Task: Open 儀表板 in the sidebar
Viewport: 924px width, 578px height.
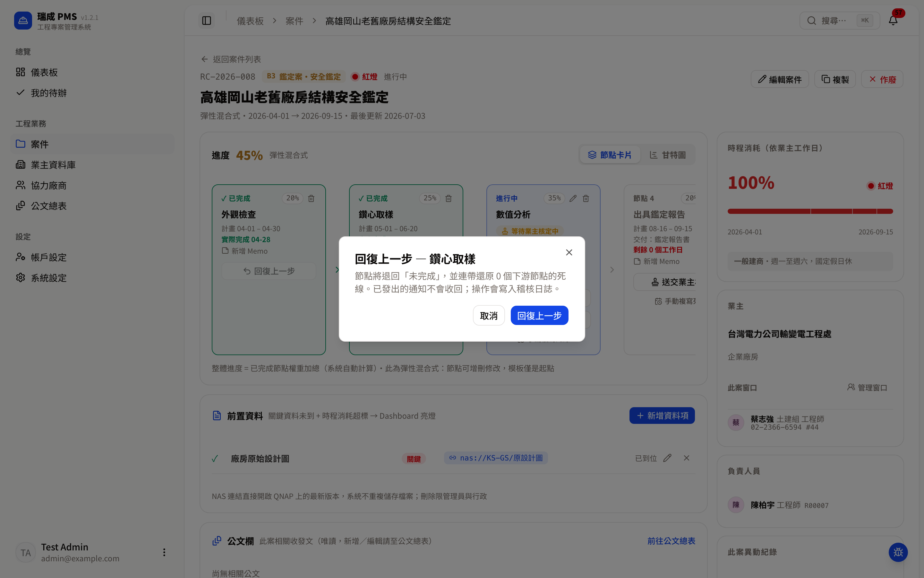Action: [x=92, y=72]
